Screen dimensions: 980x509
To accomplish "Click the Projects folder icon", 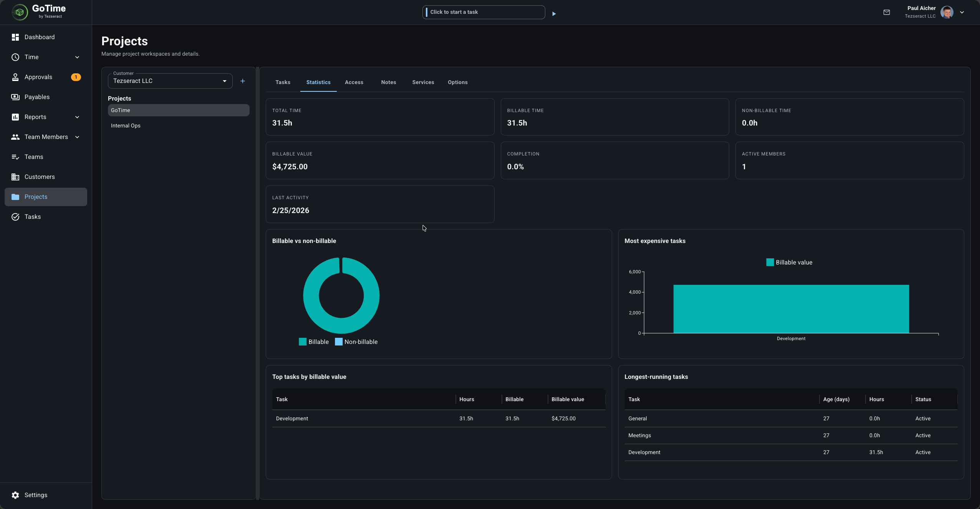I will (x=15, y=197).
